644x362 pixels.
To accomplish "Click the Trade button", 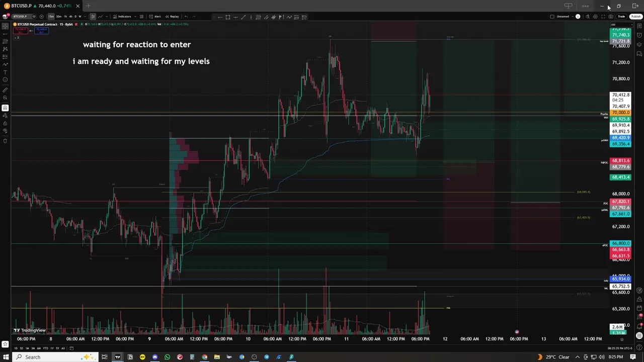I will (621, 17).
